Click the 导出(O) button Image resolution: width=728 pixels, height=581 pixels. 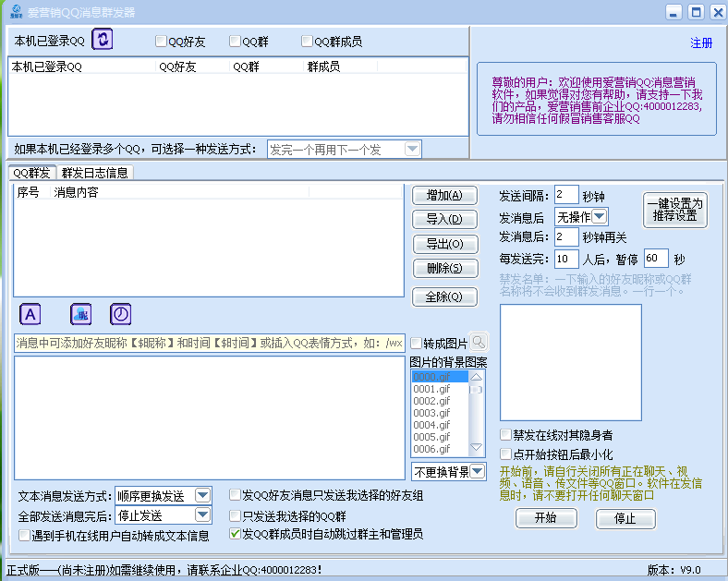pos(444,244)
